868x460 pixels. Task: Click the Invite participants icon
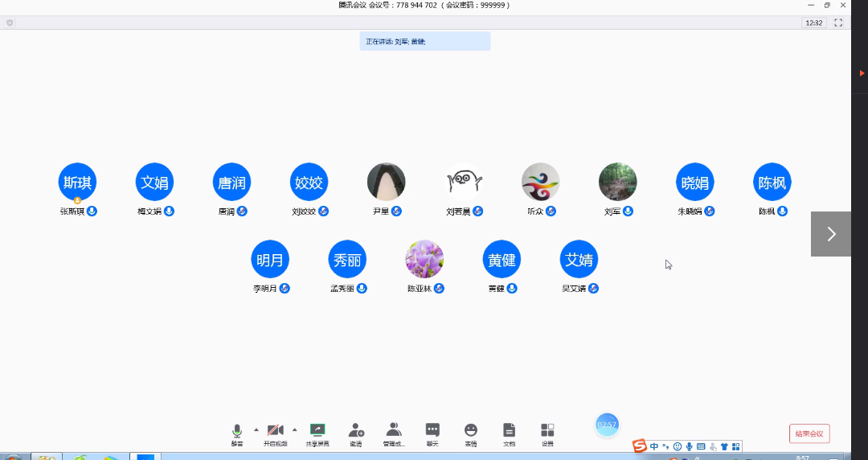[x=356, y=433]
